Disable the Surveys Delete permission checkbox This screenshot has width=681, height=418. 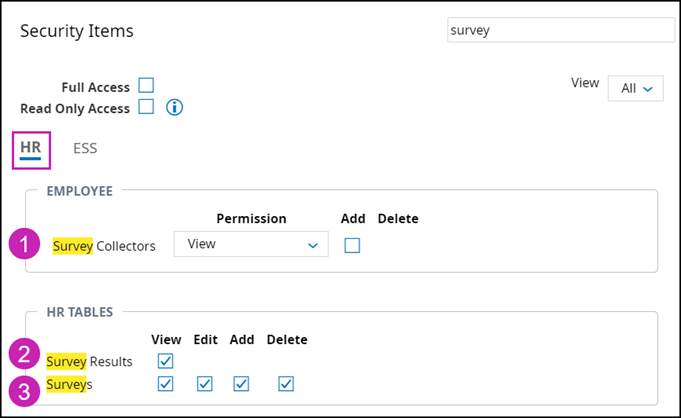[x=286, y=384]
